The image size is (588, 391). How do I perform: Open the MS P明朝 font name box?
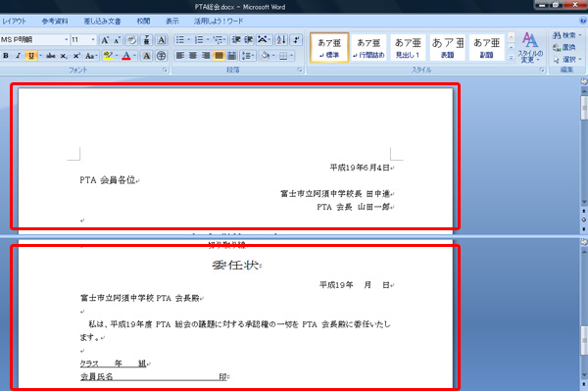click(x=34, y=40)
